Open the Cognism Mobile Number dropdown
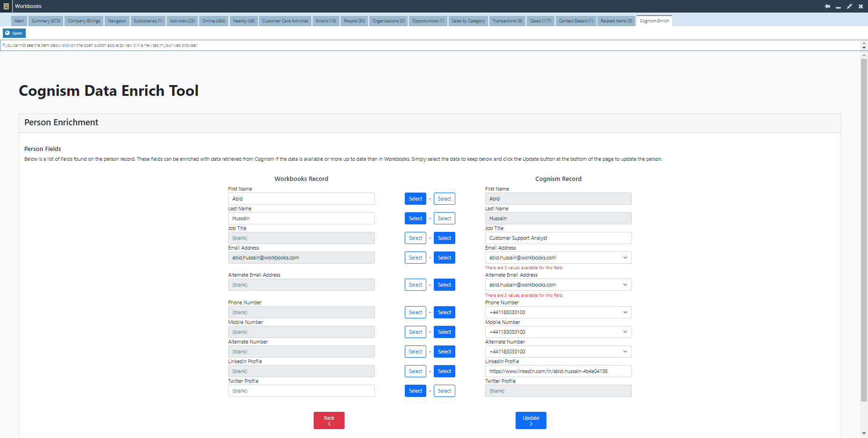 click(x=559, y=332)
